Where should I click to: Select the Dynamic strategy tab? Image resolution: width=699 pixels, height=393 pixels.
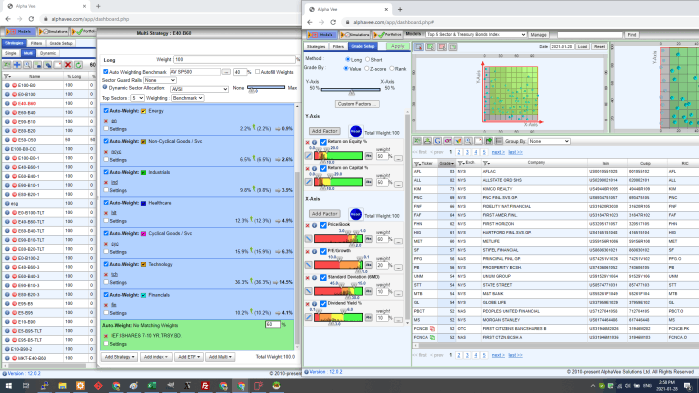pos(48,53)
